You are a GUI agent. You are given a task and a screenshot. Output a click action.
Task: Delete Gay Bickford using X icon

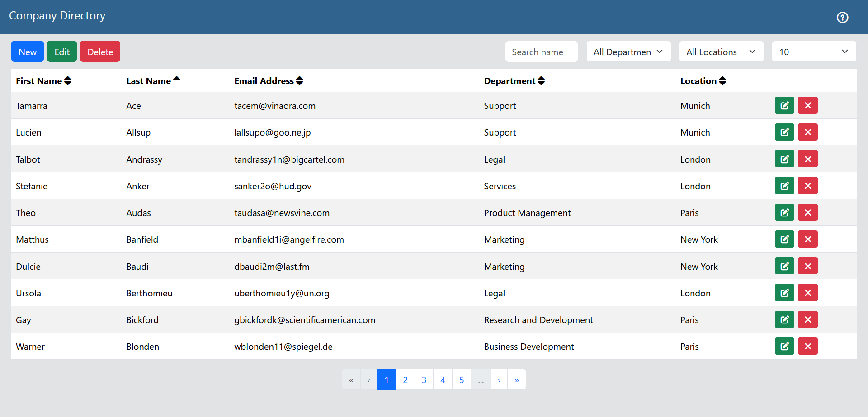(x=807, y=319)
